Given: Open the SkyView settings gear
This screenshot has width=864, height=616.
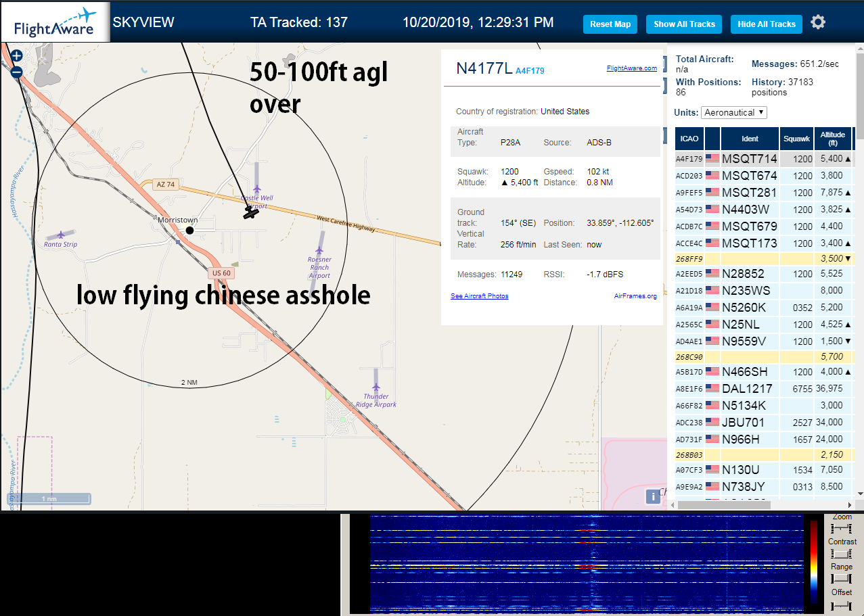Looking at the screenshot, I should tap(818, 22).
